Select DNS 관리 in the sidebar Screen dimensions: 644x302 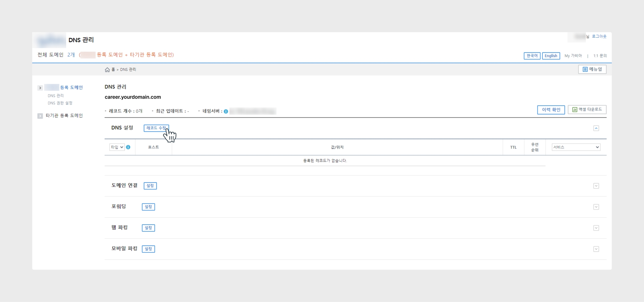pyautogui.click(x=56, y=96)
